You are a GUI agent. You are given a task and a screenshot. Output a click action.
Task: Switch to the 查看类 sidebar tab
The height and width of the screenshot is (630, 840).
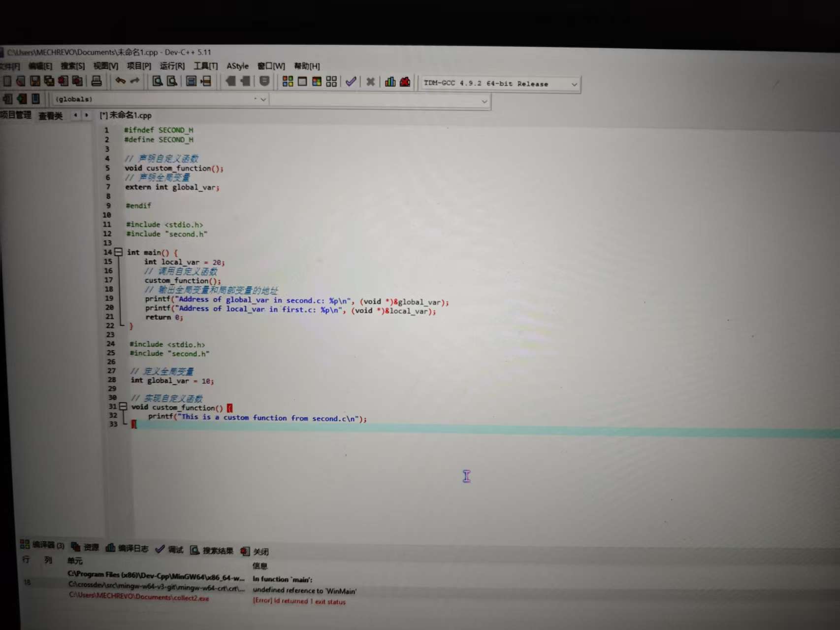[51, 116]
